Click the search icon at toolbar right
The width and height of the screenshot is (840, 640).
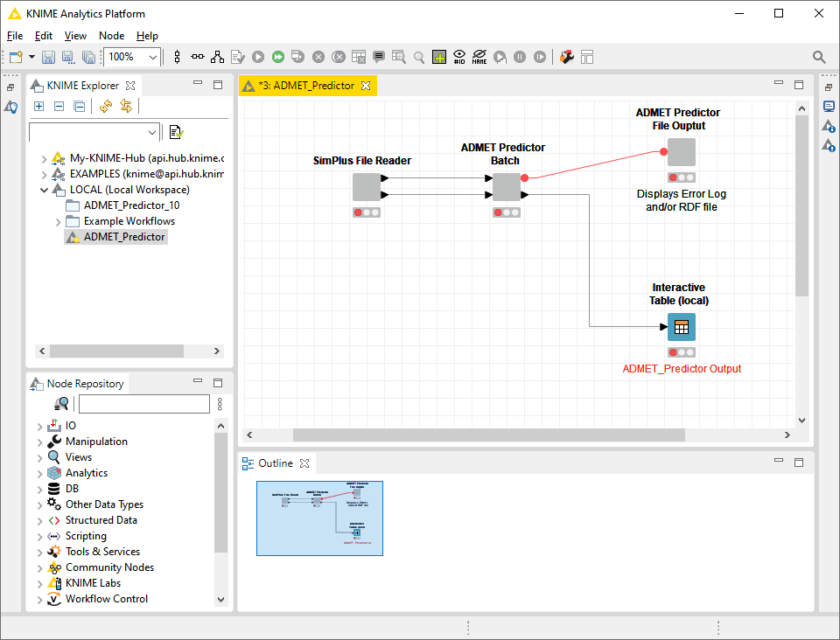819,57
